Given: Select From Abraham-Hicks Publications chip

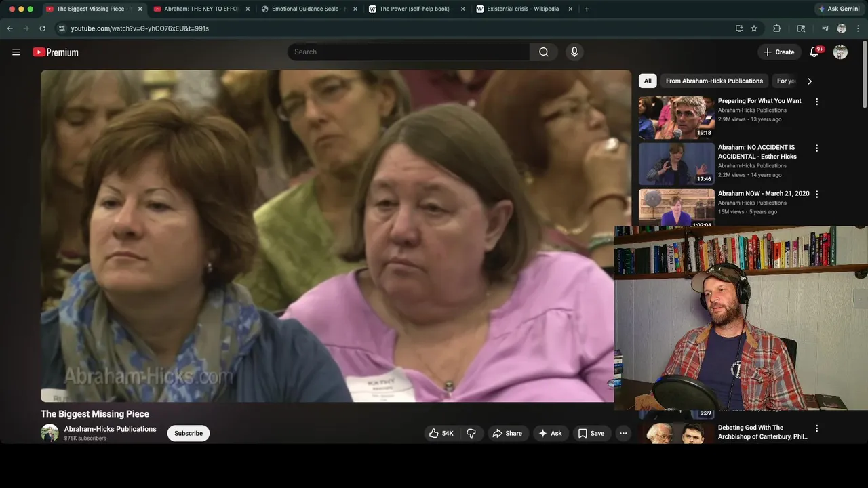Looking at the screenshot, I should 714,81.
